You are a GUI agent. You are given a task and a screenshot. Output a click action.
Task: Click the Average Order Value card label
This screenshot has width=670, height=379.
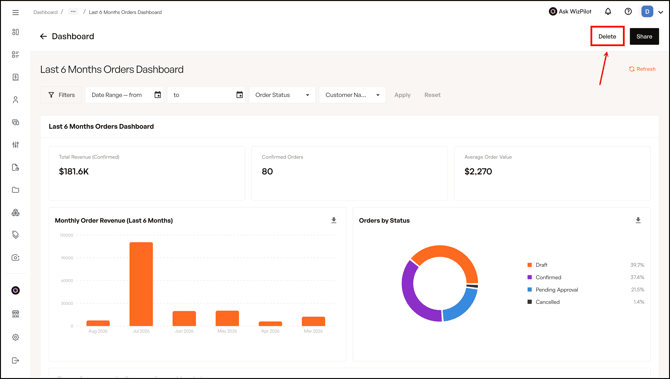point(488,157)
